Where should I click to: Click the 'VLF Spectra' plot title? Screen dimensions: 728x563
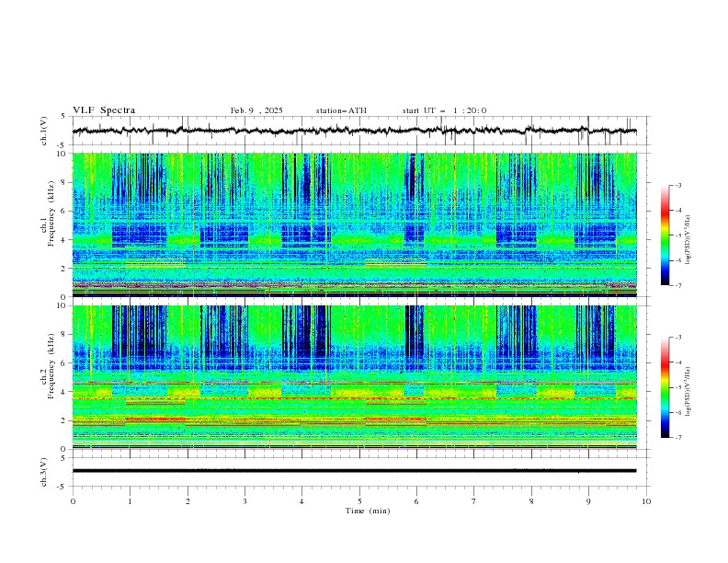tap(104, 110)
